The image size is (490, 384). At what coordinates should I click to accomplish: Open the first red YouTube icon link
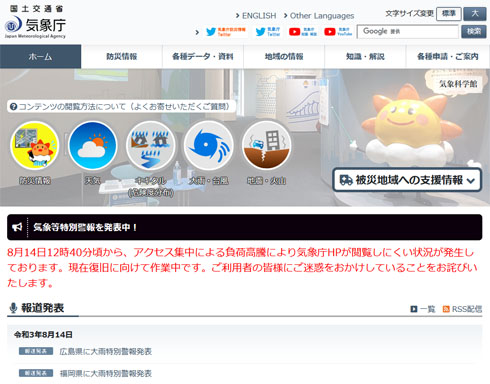coord(303,32)
